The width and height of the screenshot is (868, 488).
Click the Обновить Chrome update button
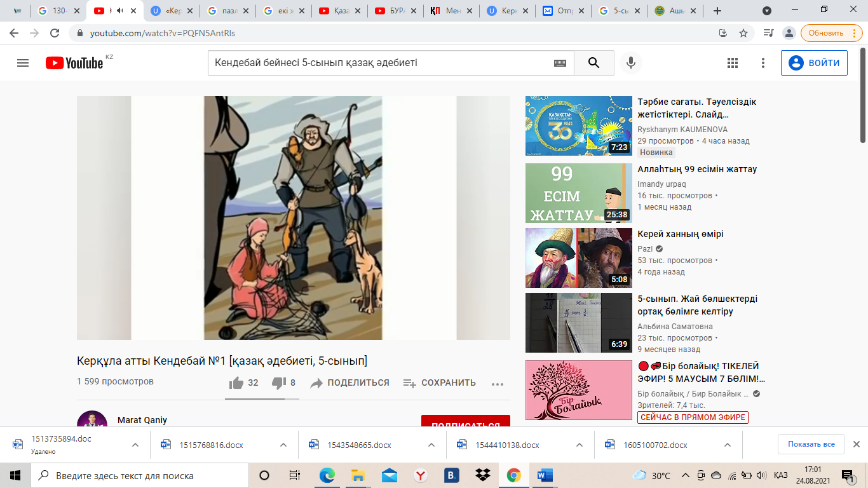tap(831, 33)
